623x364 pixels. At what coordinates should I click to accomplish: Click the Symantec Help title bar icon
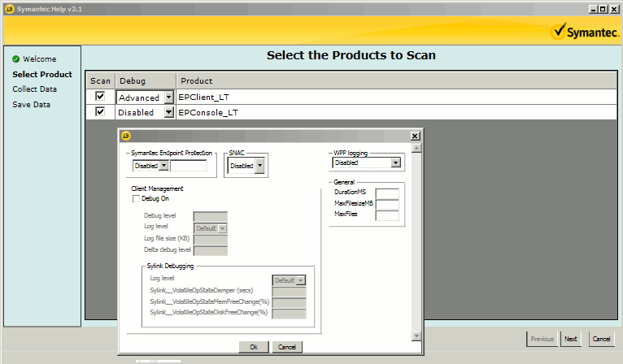click(10, 9)
